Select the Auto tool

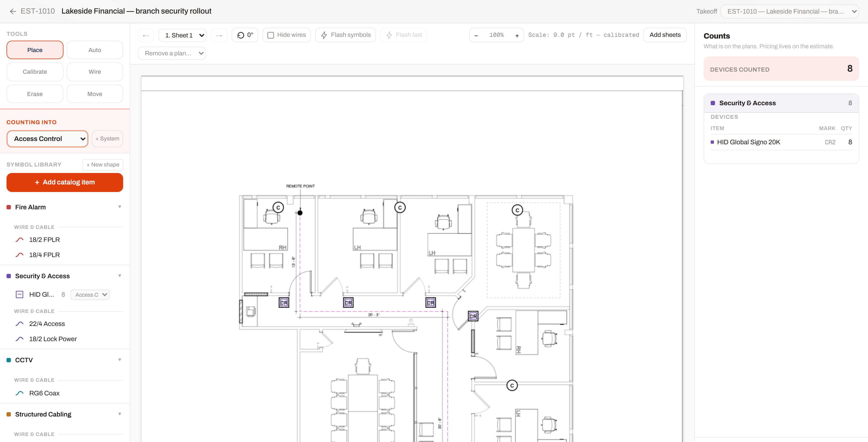95,50
